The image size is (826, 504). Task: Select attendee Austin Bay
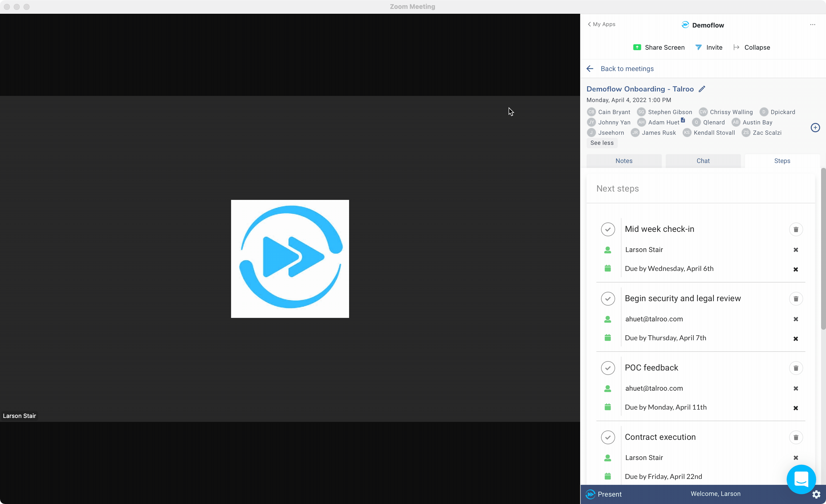tap(752, 122)
